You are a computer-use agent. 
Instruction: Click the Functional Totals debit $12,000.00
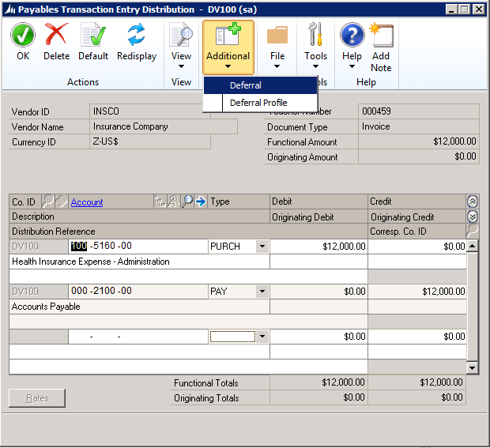(x=318, y=382)
